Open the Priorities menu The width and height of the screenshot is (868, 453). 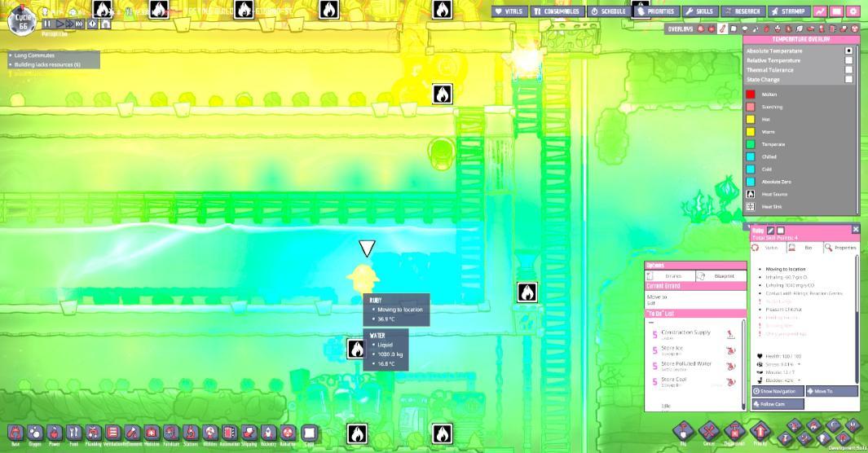656,11
